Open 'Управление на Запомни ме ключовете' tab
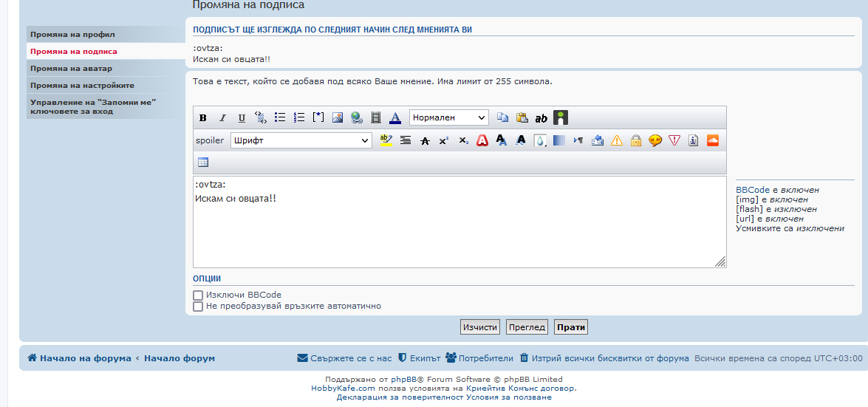This screenshot has height=407, width=868. pyautogui.click(x=106, y=107)
